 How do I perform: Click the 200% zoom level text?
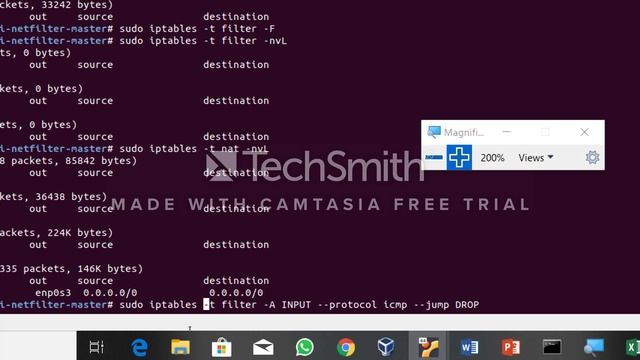coord(492,158)
